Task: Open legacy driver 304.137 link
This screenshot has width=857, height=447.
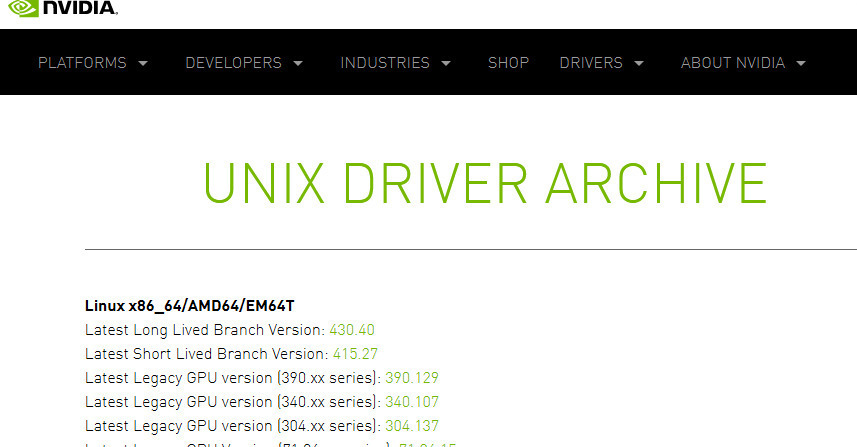Action: [412, 426]
